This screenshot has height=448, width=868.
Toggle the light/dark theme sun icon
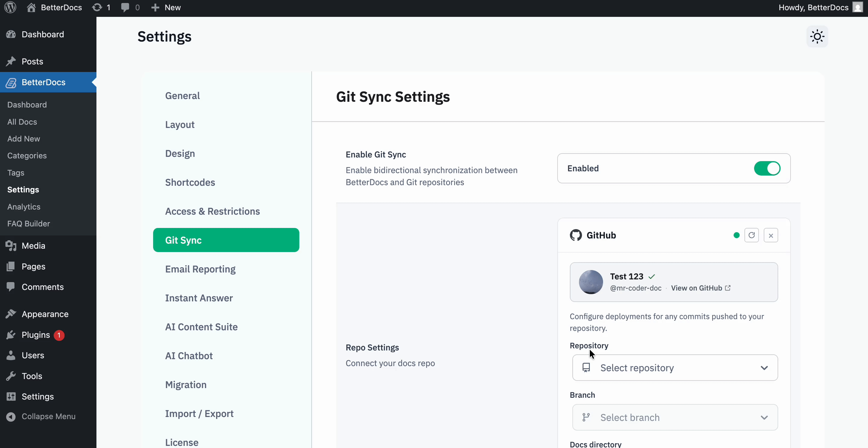817,36
